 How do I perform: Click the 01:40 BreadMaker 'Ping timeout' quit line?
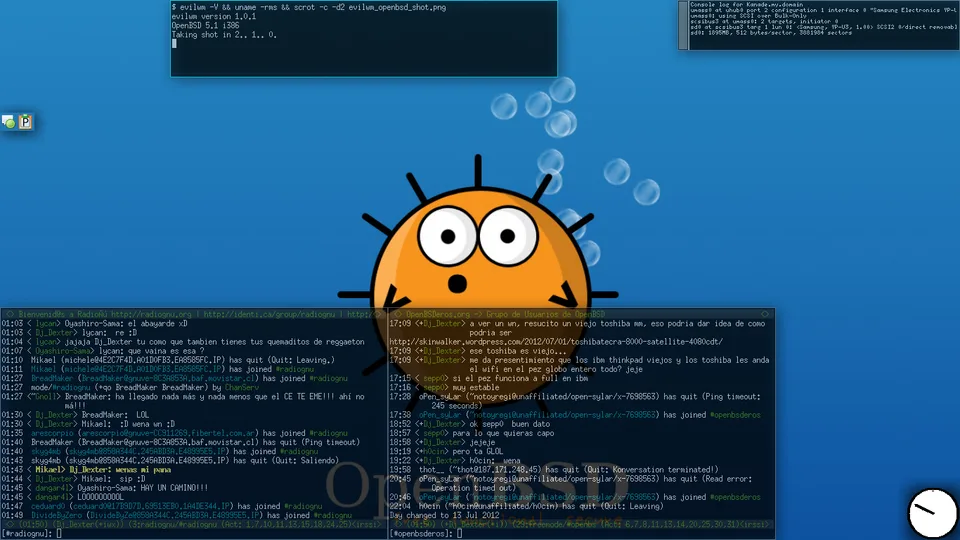click(181, 442)
